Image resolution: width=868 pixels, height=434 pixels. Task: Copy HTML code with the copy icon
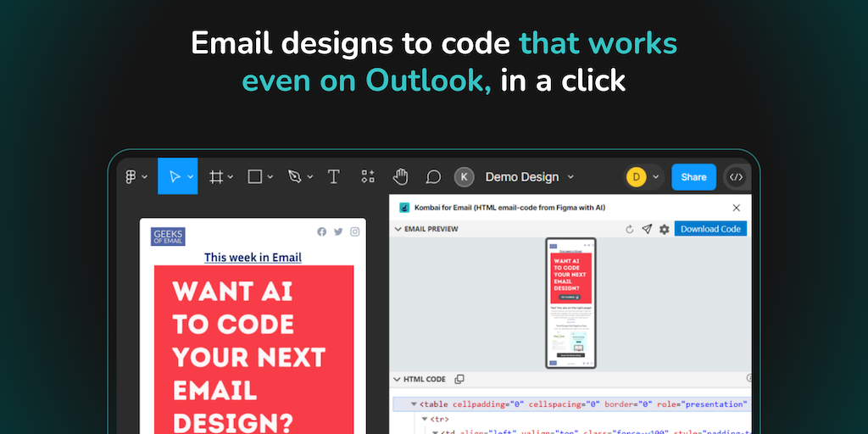tap(459, 379)
